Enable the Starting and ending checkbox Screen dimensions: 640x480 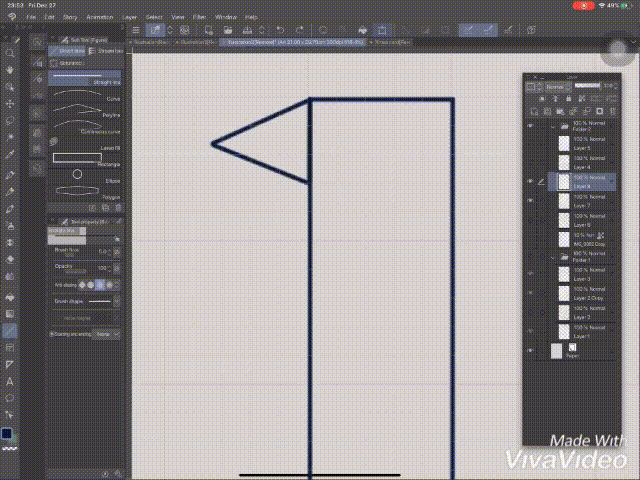coord(52,334)
